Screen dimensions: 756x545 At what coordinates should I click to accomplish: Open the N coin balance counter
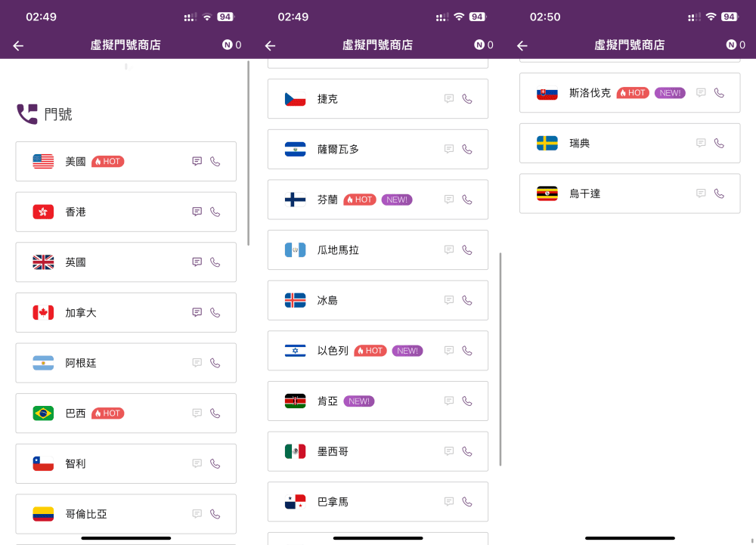tap(232, 45)
